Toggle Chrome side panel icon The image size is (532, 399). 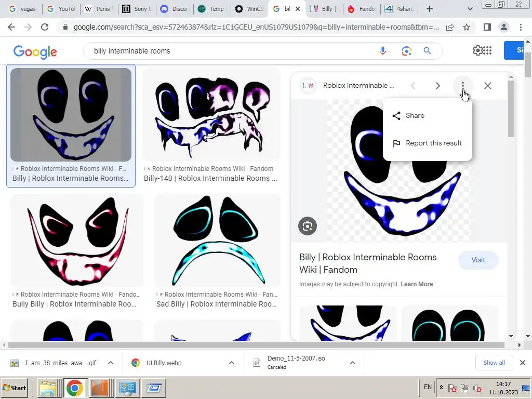(487, 27)
